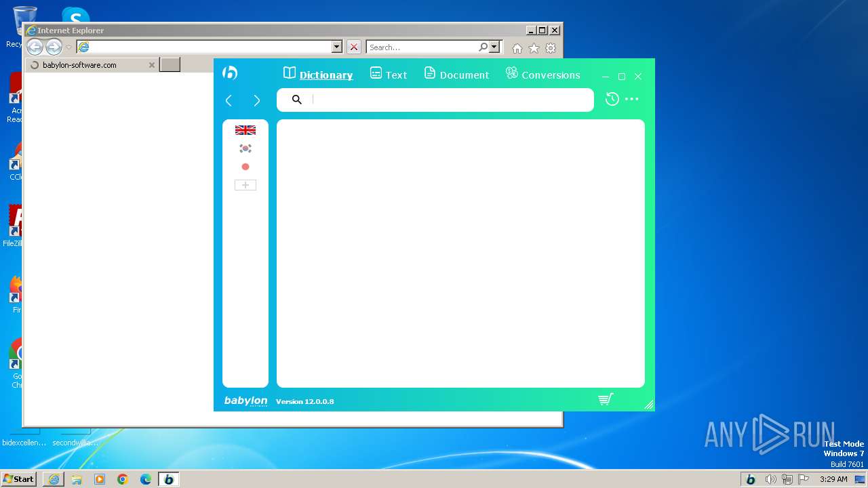Open the Skype desktop icon
Image resolution: width=868 pixels, height=488 pixels.
pyautogui.click(x=75, y=15)
